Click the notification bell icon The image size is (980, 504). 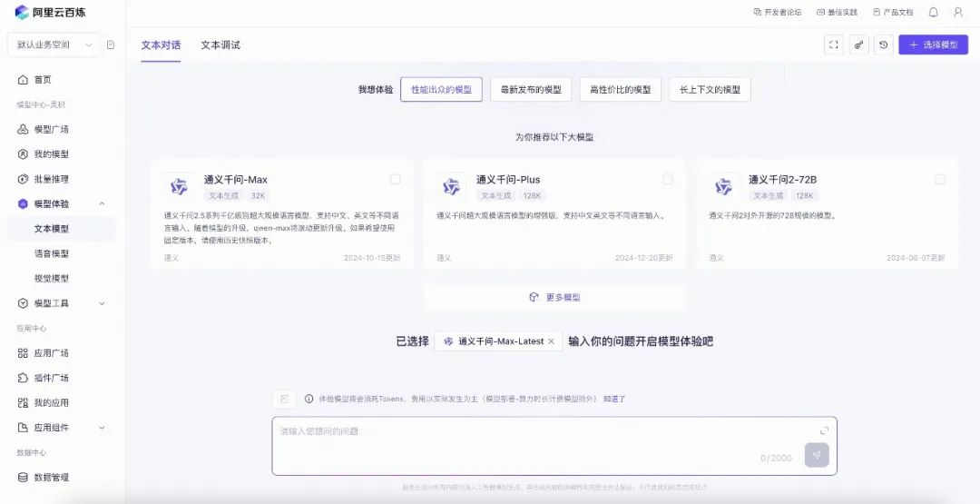[933, 13]
